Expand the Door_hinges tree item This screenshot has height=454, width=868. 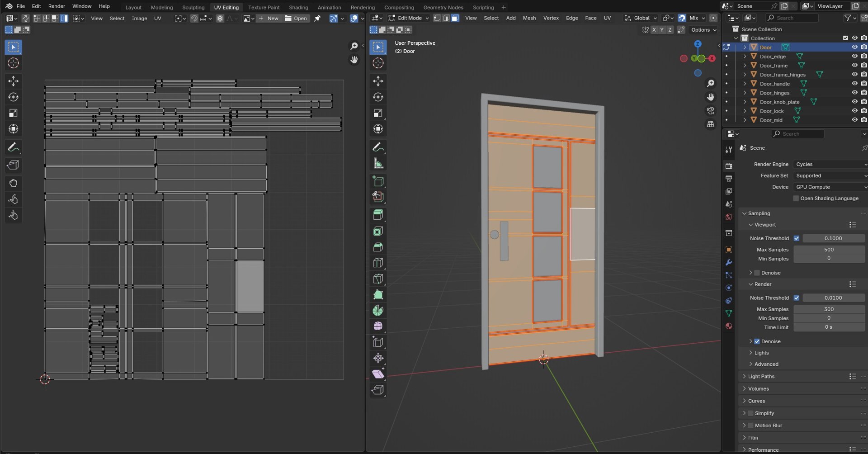[745, 93]
